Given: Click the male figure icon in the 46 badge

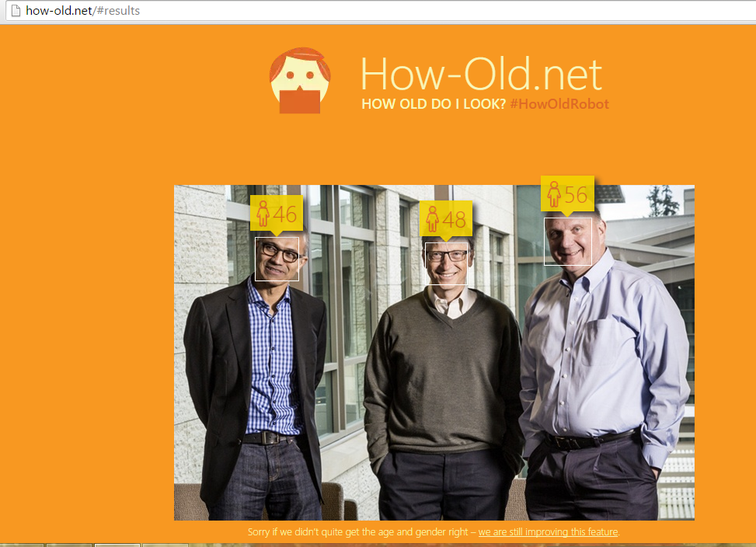Looking at the screenshot, I should coord(262,213).
